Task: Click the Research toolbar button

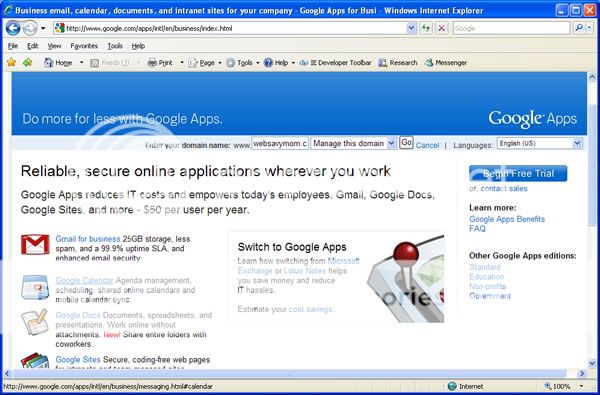Action: [x=398, y=63]
